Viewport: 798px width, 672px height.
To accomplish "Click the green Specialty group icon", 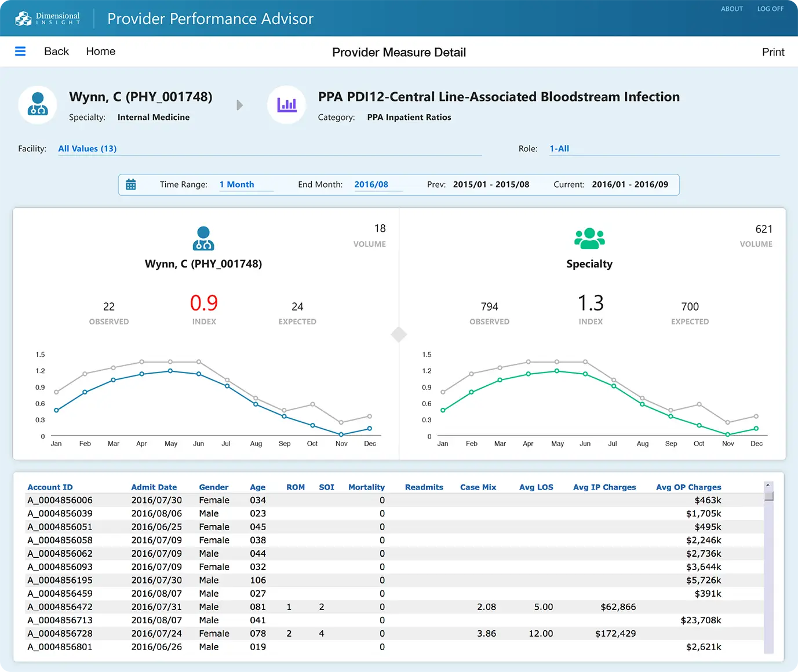I will point(589,238).
